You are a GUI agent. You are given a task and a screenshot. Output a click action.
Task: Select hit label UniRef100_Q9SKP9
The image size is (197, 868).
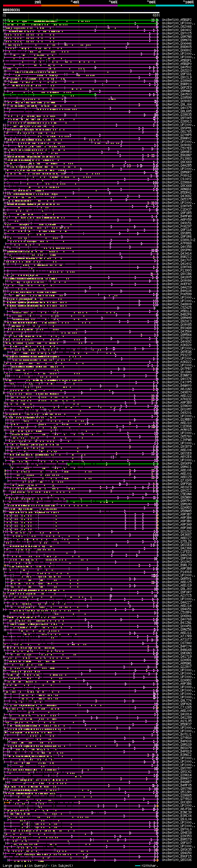pyautogui.click(x=177, y=463)
